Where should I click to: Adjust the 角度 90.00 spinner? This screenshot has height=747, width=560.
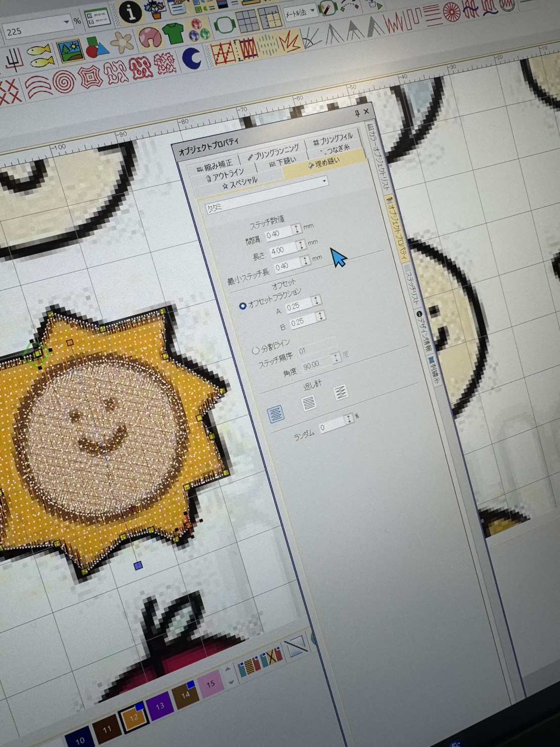click(x=336, y=359)
